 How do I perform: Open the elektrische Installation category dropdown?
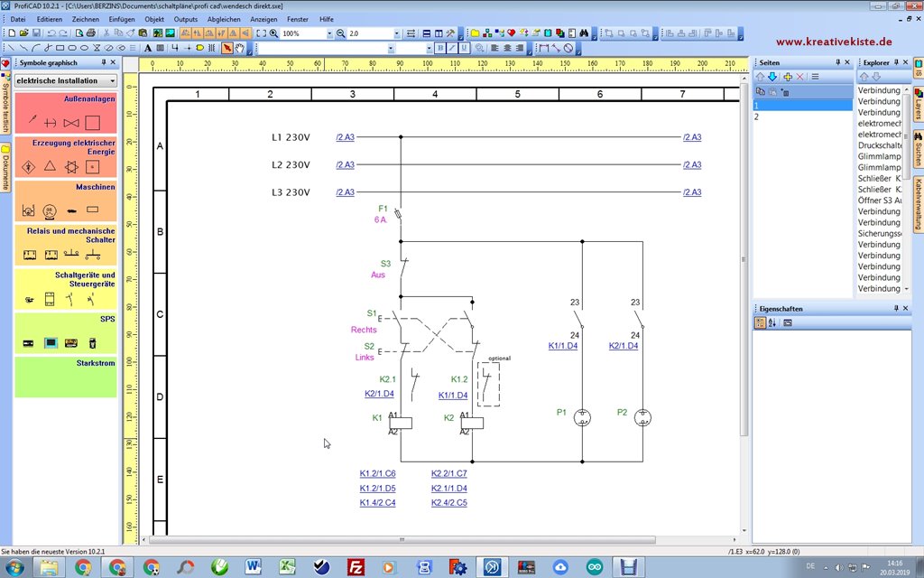coord(110,80)
